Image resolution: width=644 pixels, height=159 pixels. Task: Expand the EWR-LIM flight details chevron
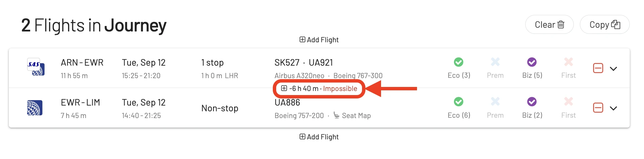coord(613,108)
